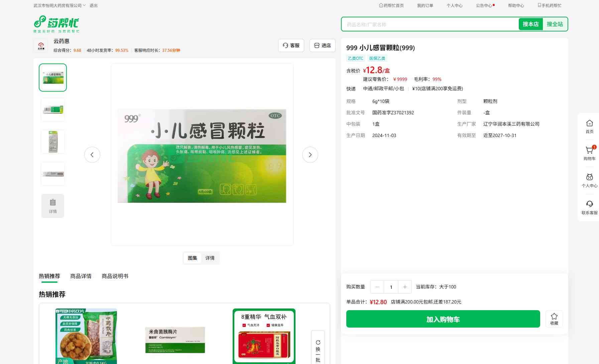This screenshot has width=599, height=364.
Task: Show next product image with right arrow
Action: click(x=310, y=155)
